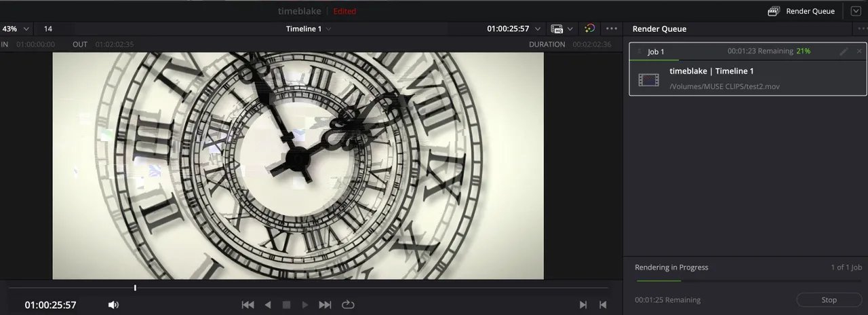Toggle loop playback icon
This screenshot has height=315, width=868.
348,305
